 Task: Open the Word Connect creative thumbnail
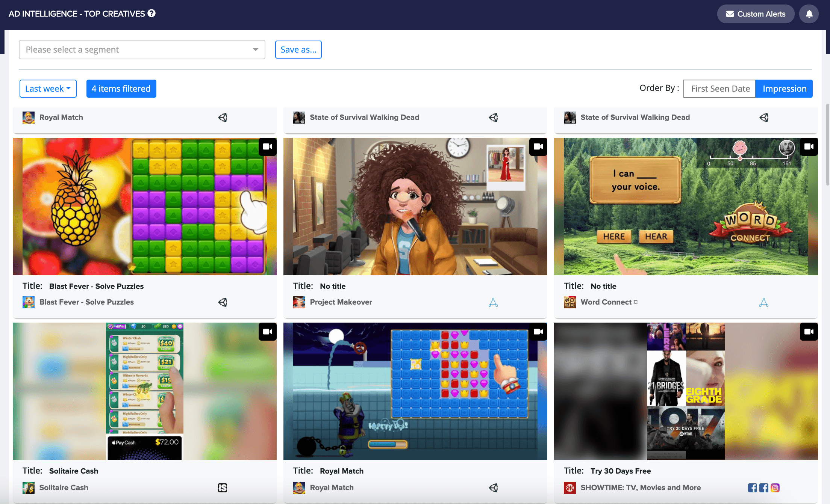[686, 207]
